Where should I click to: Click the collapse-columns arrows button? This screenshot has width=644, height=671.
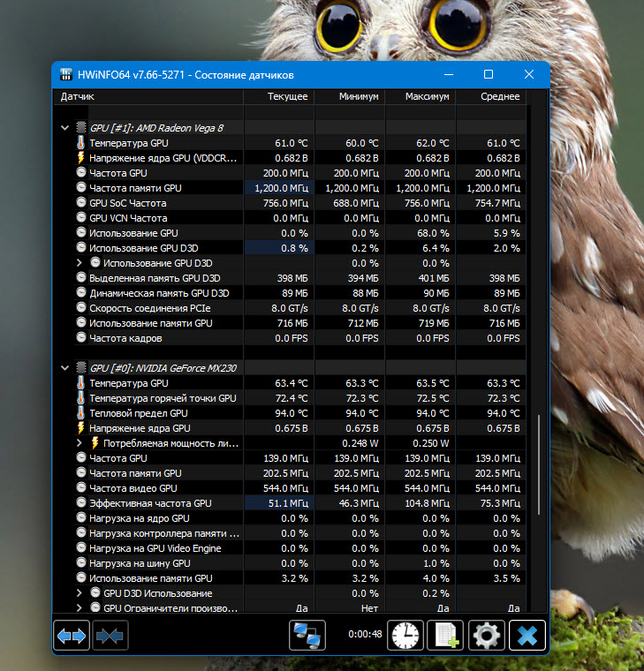point(110,636)
